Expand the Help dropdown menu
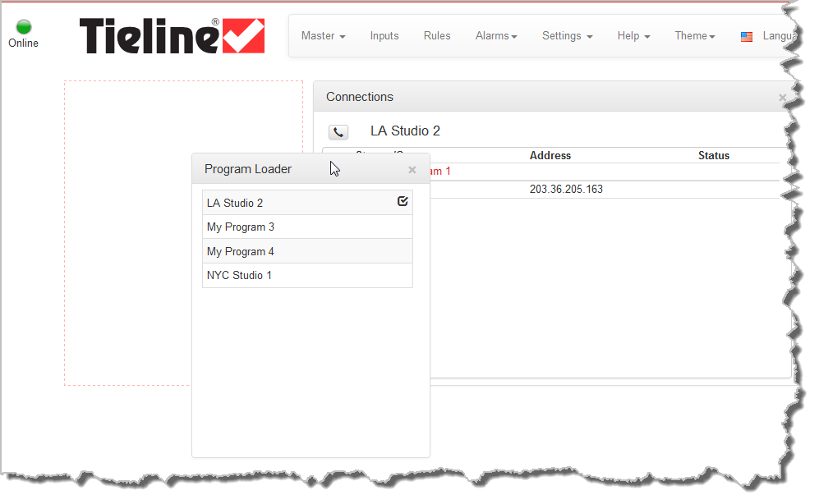819x504 pixels. pyautogui.click(x=633, y=36)
